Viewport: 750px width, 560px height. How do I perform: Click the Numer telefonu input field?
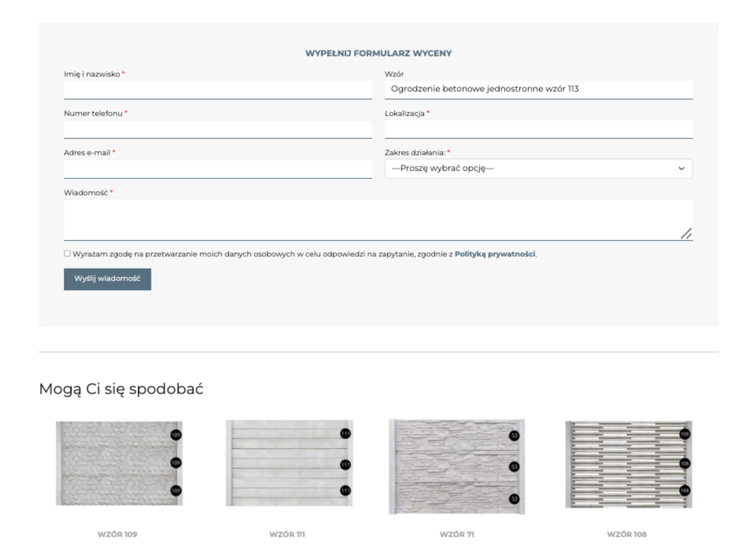coord(218,129)
